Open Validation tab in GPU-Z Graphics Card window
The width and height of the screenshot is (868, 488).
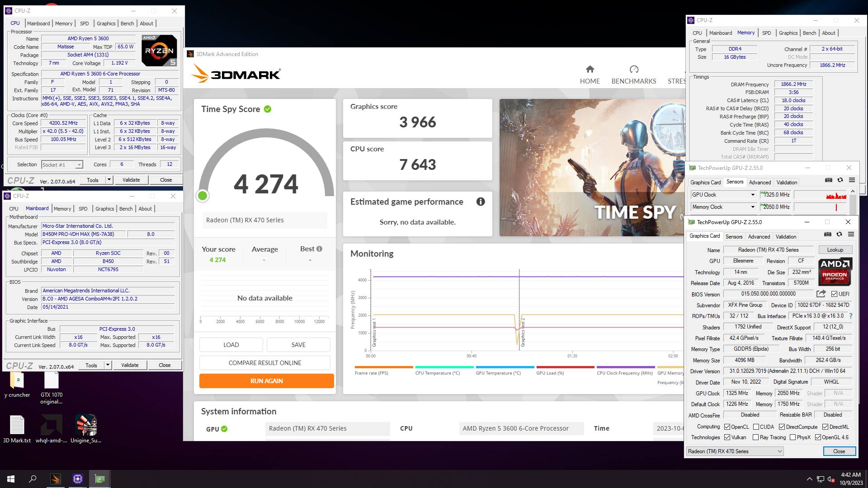point(786,237)
